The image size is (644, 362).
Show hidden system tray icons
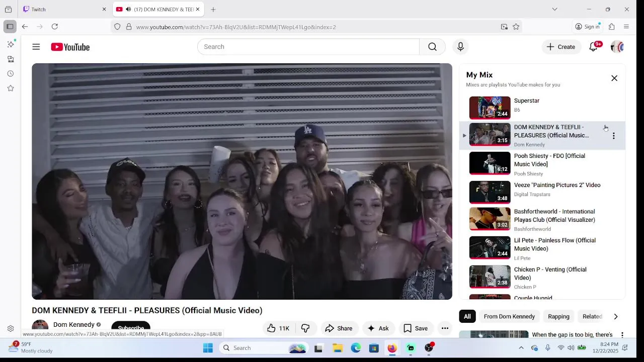coord(521,348)
